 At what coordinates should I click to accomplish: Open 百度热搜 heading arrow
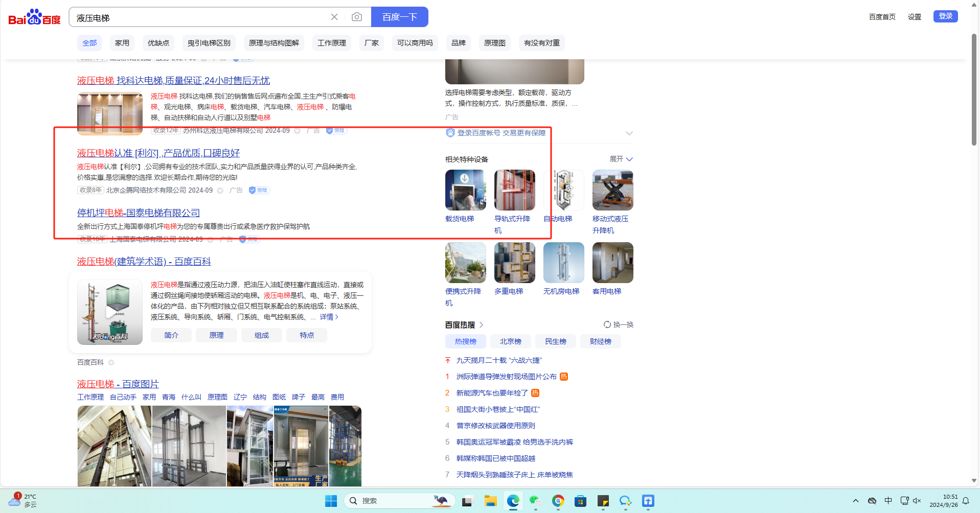pyautogui.click(x=482, y=325)
